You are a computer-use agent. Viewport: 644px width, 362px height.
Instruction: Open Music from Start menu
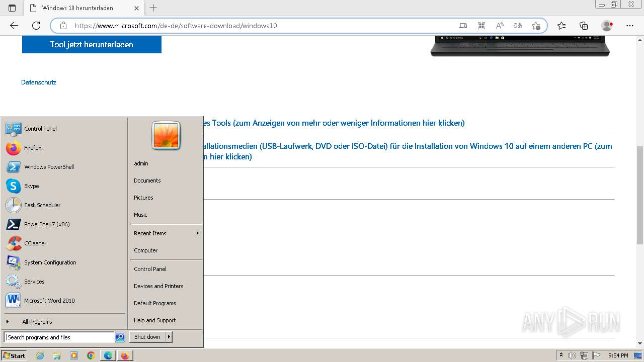[x=166, y=215]
